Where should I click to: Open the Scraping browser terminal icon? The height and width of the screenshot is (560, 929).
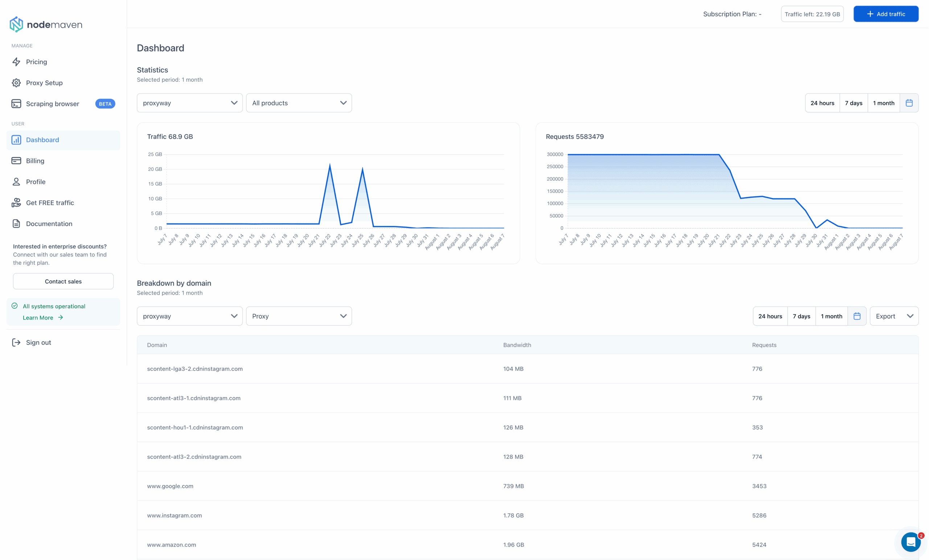pyautogui.click(x=16, y=104)
